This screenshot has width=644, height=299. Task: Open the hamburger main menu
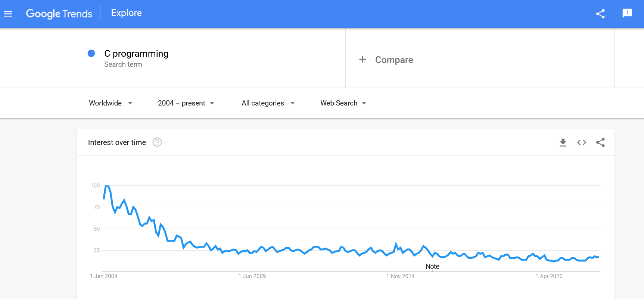tap(8, 14)
